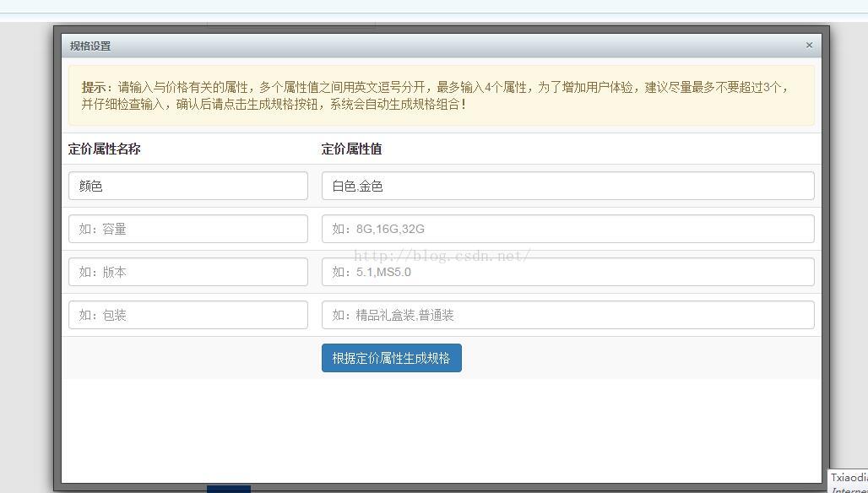The height and width of the screenshot is (493, 868).
Task: Click 根据定价属性生成规格 button
Action: click(392, 358)
